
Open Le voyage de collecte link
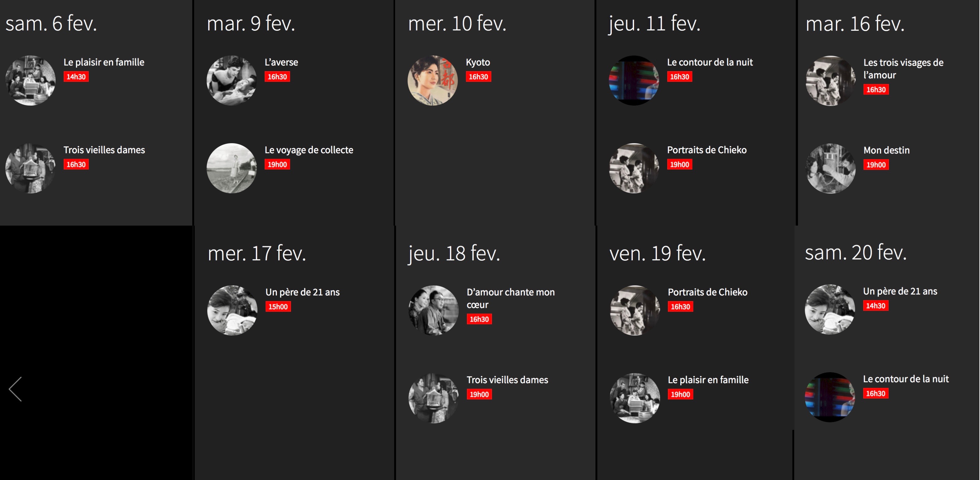[x=309, y=150]
